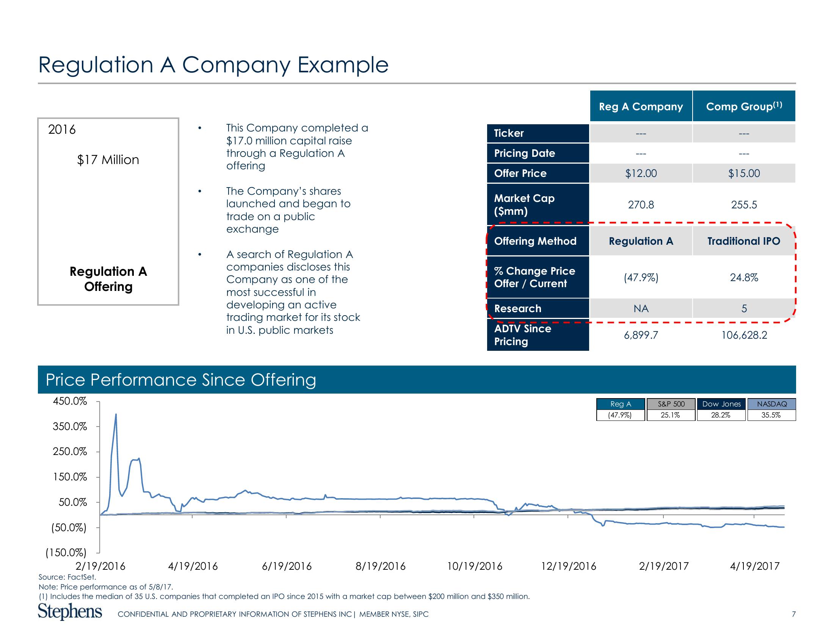Screen dimensions: 834x644
Task: Click the 'Dow Jones' legend box
Action: pos(721,404)
